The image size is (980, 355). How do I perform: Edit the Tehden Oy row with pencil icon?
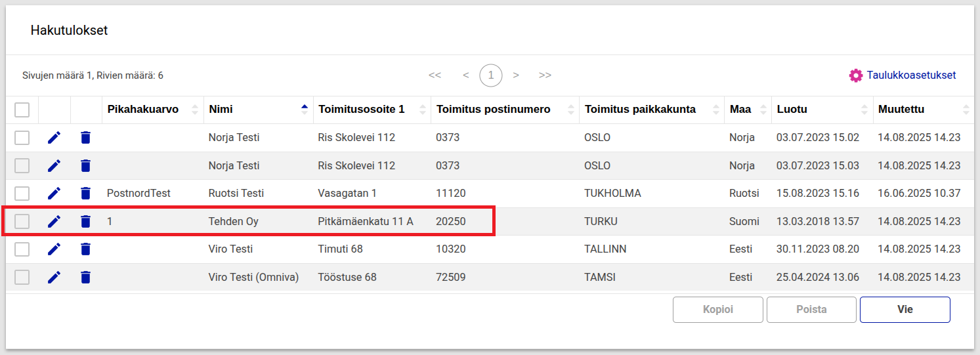tap(54, 221)
